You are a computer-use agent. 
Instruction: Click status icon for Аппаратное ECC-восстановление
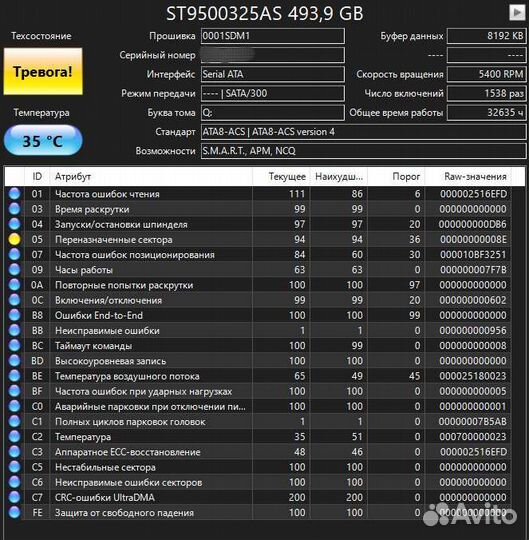[x=14, y=452]
